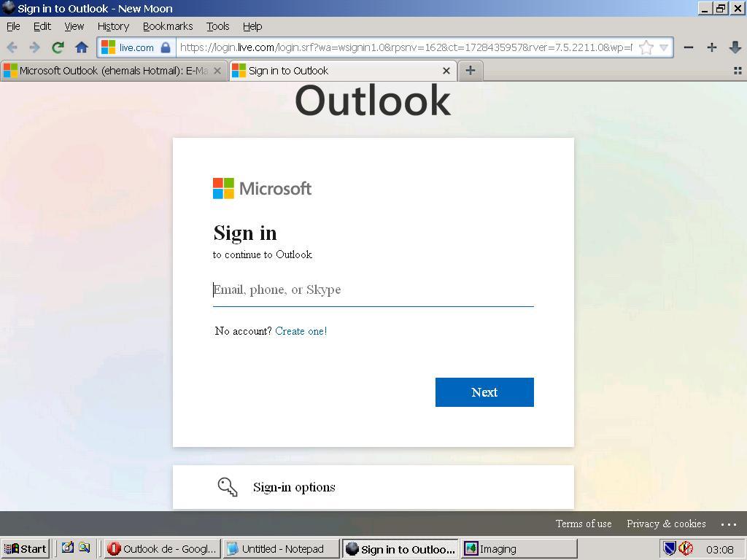Go back using the browser back arrow
Screen dimensions: 747x560
pyautogui.click(x=12, y=47)
